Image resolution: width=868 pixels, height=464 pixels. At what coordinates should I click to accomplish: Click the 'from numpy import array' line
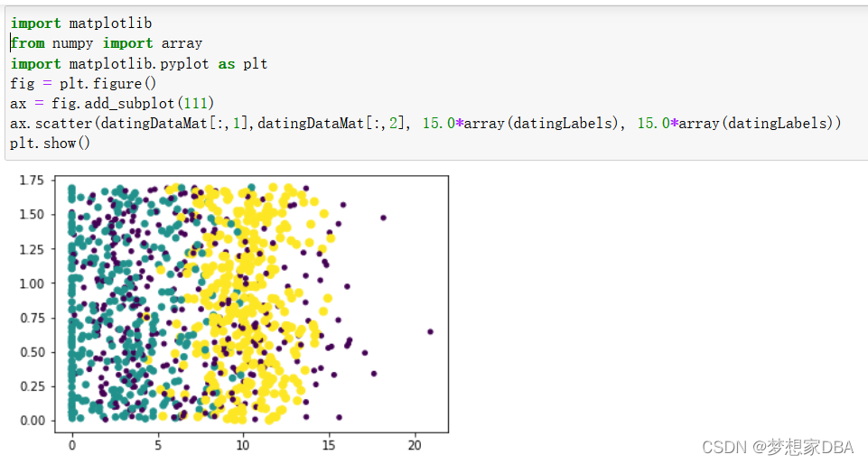[x=107, y=43]
